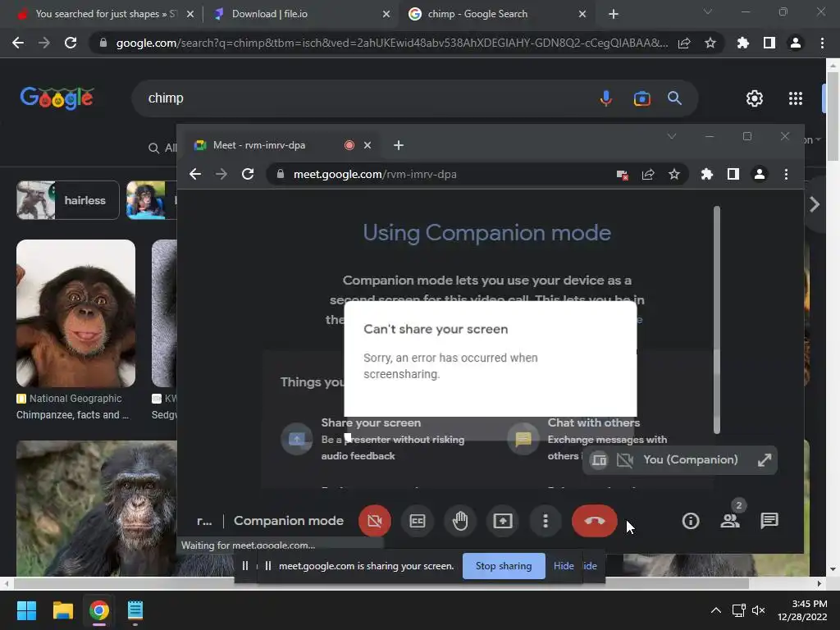Turn on camera in Meet toolbar
The width and height of the screenshot is (840, 630).
pos(374,521)
